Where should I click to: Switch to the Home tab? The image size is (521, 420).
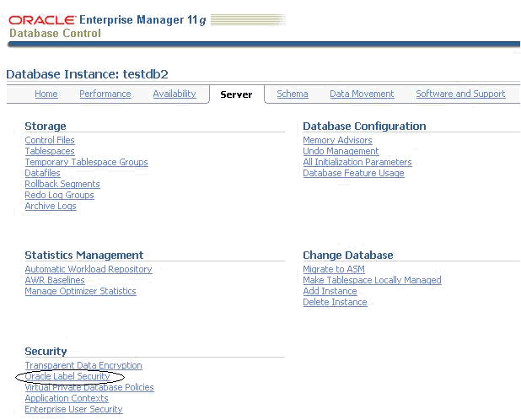click(46, 94)
